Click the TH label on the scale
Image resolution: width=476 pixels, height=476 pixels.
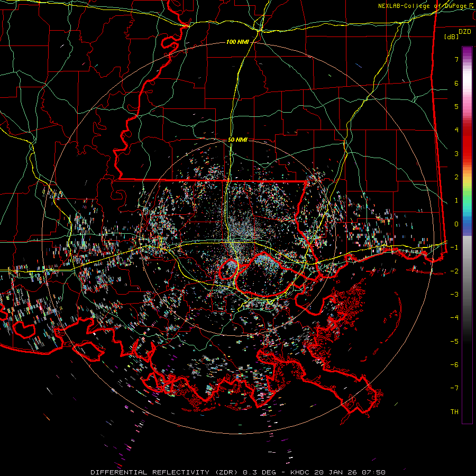tap(454, 412)
